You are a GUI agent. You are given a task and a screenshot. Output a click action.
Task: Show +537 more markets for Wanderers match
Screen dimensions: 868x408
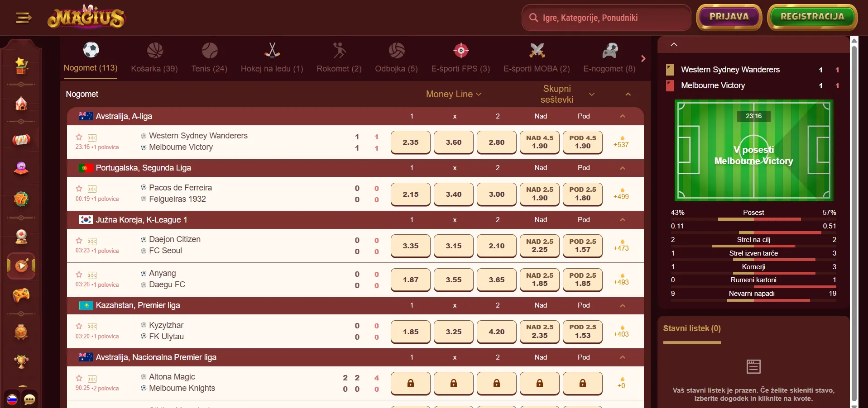pos(621,142)
